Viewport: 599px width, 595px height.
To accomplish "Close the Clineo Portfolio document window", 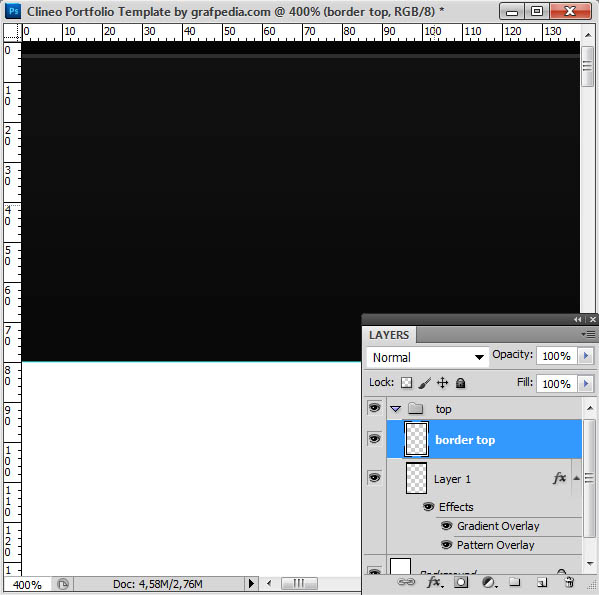I will click(x=570, y=11).
